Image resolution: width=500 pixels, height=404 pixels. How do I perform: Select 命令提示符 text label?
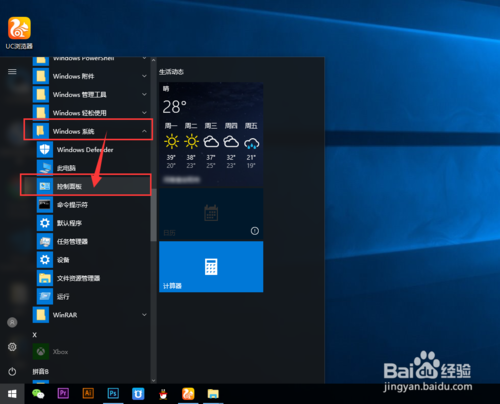pyautogui.click(x=72, y=205)
